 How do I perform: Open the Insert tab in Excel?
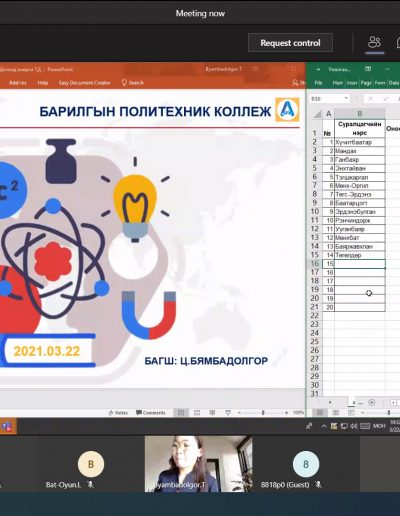click(352, 83)
